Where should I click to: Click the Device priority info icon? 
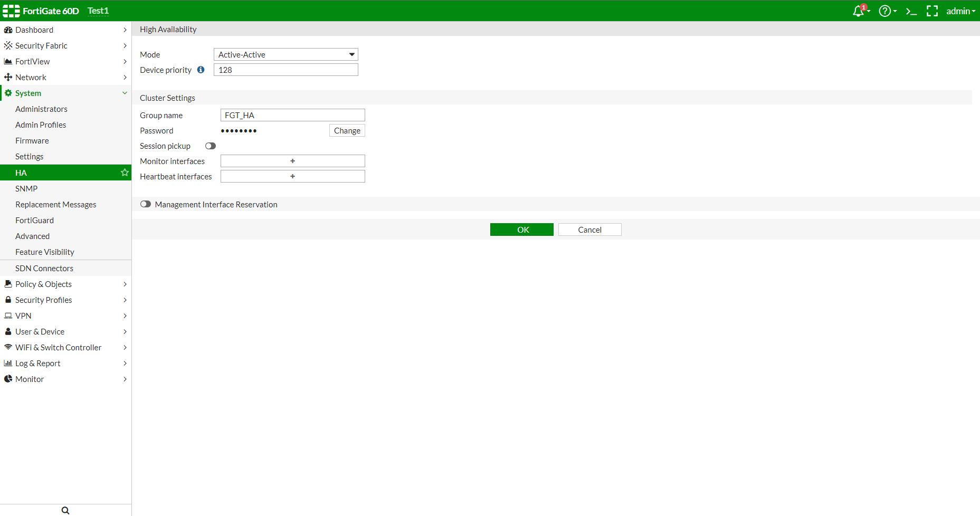coord(201,70)
